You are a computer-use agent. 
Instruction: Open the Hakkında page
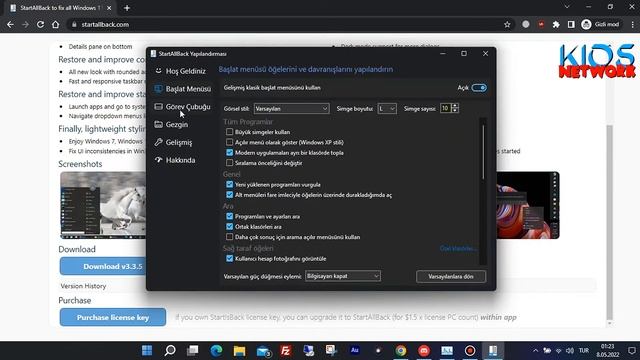(x=175, y=160)
